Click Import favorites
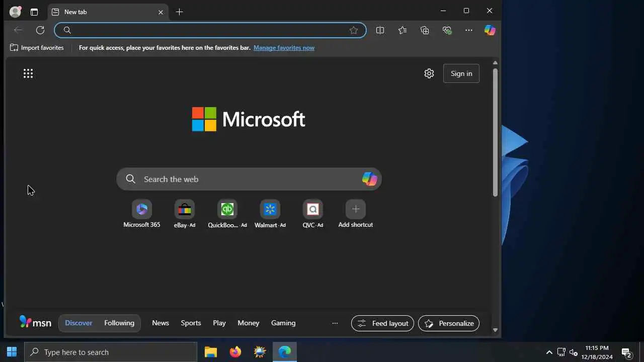 [37, 48]
